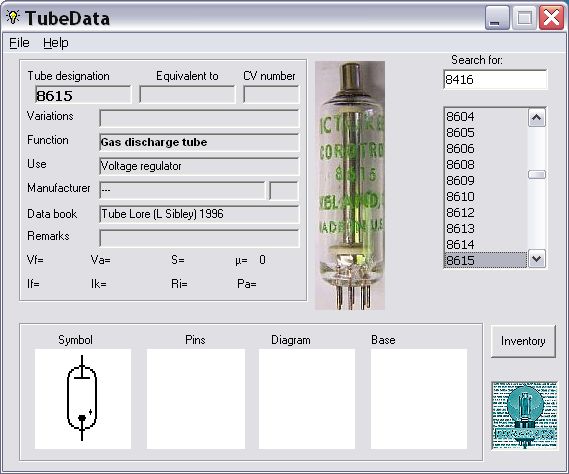The image size is (569, 474).
Task: Click the tube logo image below Inventory
Action: pyautogui.click(x=524, y=415)
